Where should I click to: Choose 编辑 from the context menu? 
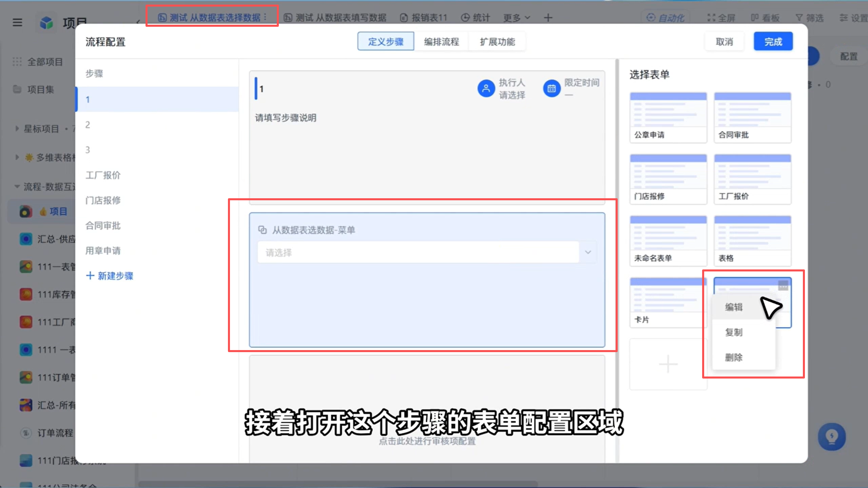[x=744, y=307]
